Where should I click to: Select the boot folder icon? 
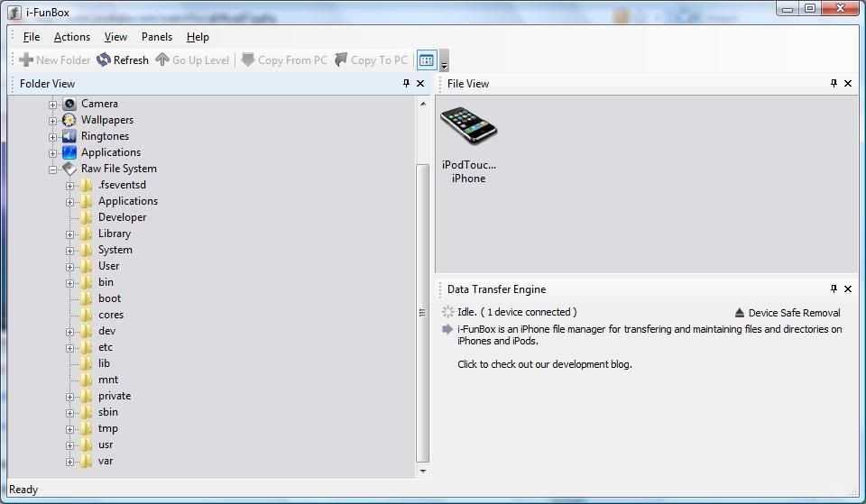pyautogui.click(x=87, y=298)
